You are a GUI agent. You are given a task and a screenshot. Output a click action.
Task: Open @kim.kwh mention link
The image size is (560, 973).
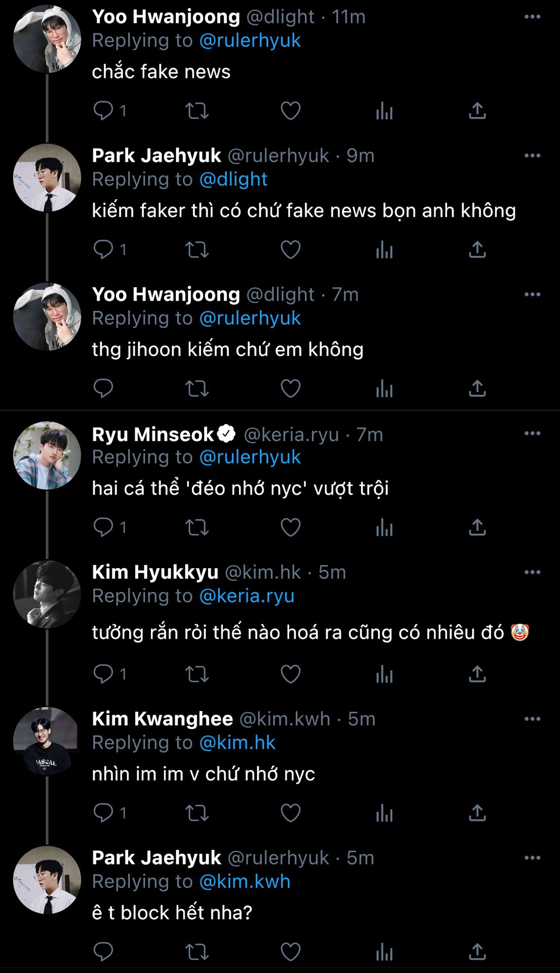pos(245,882)
